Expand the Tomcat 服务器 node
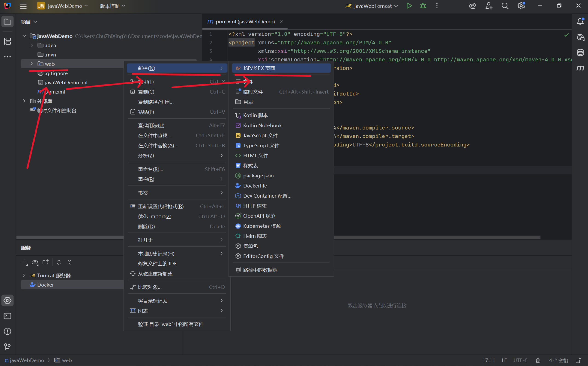Screen dimensions: 588x366 click(24, 275)
